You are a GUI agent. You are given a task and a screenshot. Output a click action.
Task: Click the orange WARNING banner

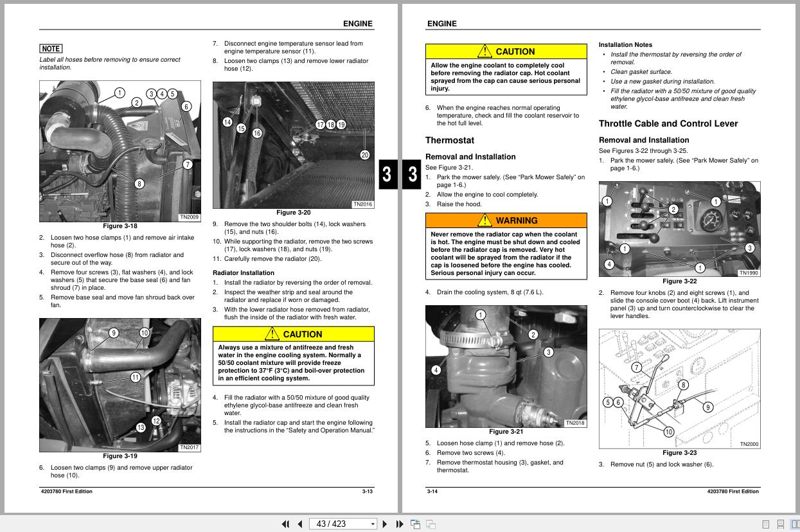[x=506, y=220]
